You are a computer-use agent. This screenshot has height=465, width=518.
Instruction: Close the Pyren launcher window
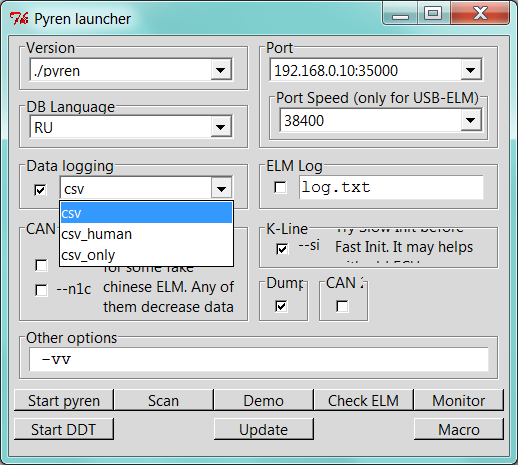point(480,14)
